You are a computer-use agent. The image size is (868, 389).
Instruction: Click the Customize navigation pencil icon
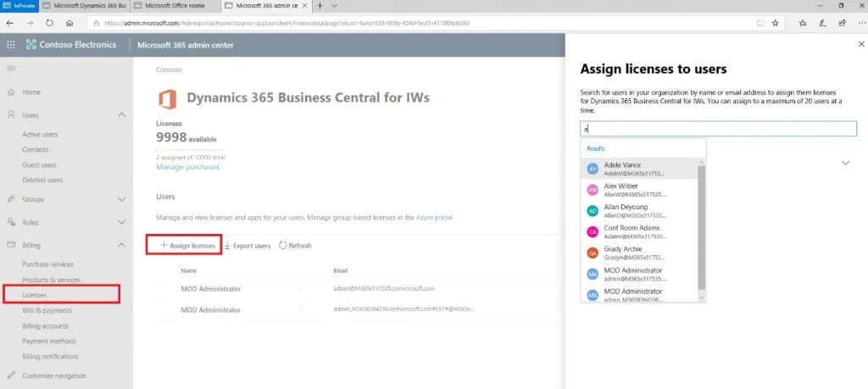click(11, 375)
